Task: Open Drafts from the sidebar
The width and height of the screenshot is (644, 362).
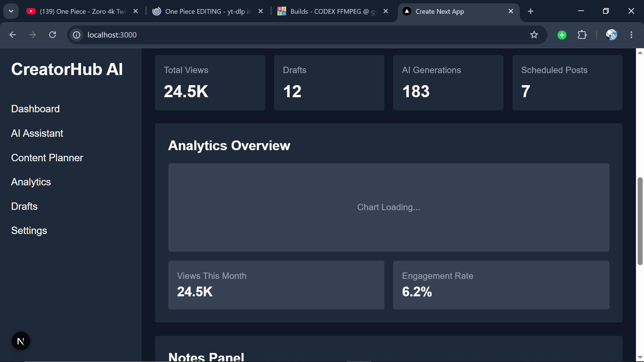Action: [24, 206]
